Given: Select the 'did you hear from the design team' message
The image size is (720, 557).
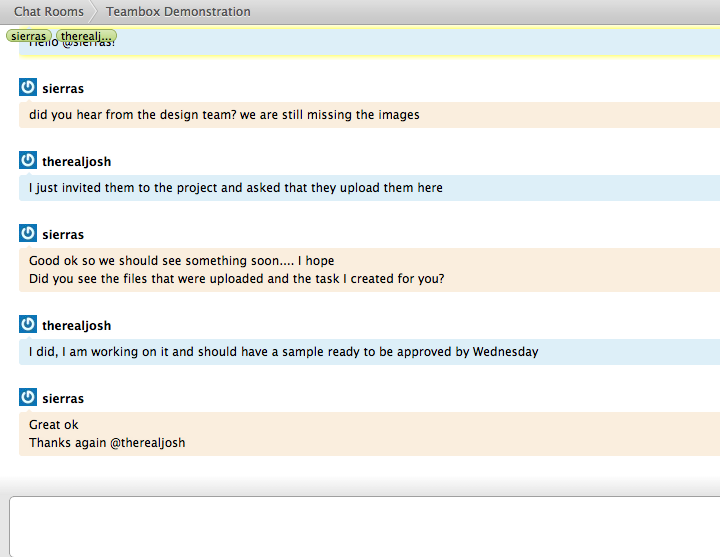Looking at the screenshot, I should pyautogui.click(x=224, y=115).
